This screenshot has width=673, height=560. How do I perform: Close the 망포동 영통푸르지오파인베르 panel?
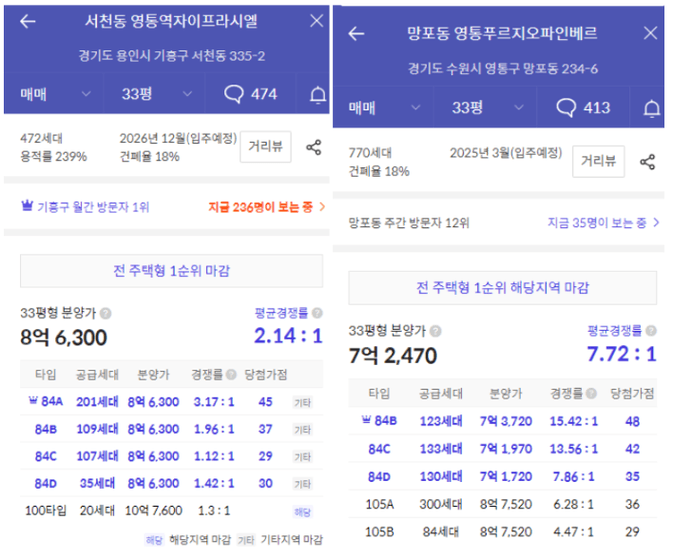650,33
